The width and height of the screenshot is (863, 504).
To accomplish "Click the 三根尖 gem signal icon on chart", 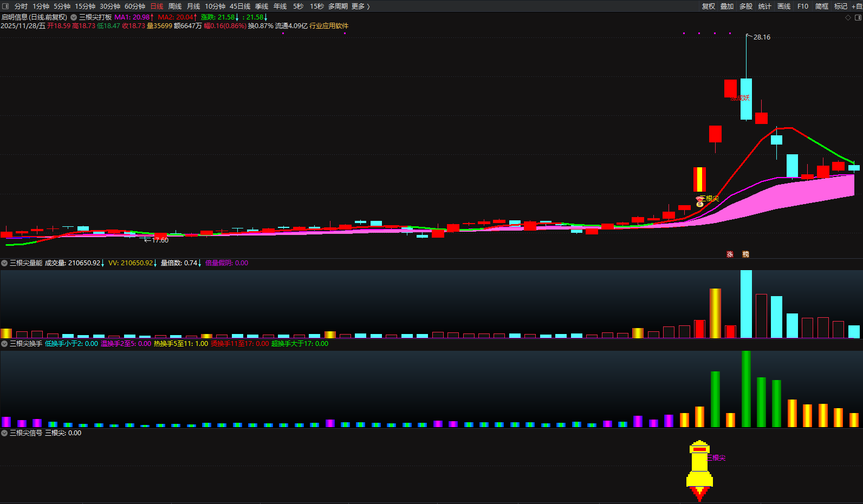I will coord(700,202).
